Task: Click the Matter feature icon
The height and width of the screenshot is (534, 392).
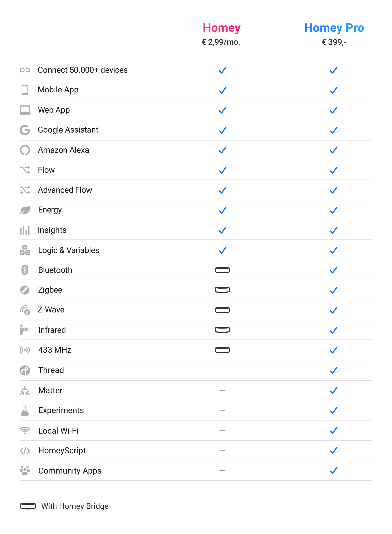Action: [25, 390]
